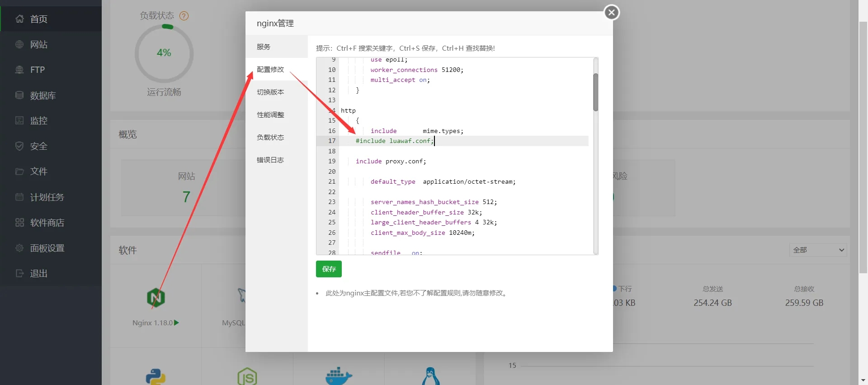The width and height of the screenshot is (868, 385).
Task: Click the help question mark beside 负载状态
Action: pos(184,16)
